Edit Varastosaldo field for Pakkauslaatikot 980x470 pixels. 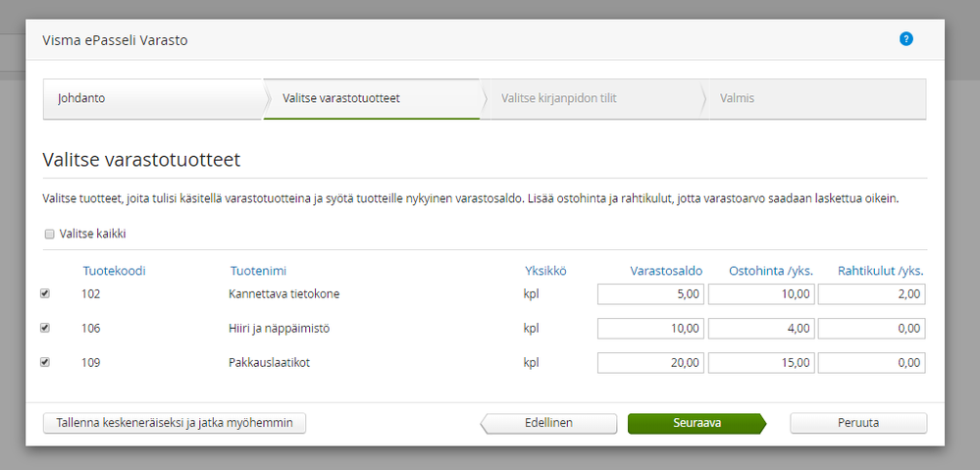click(651, 362)
